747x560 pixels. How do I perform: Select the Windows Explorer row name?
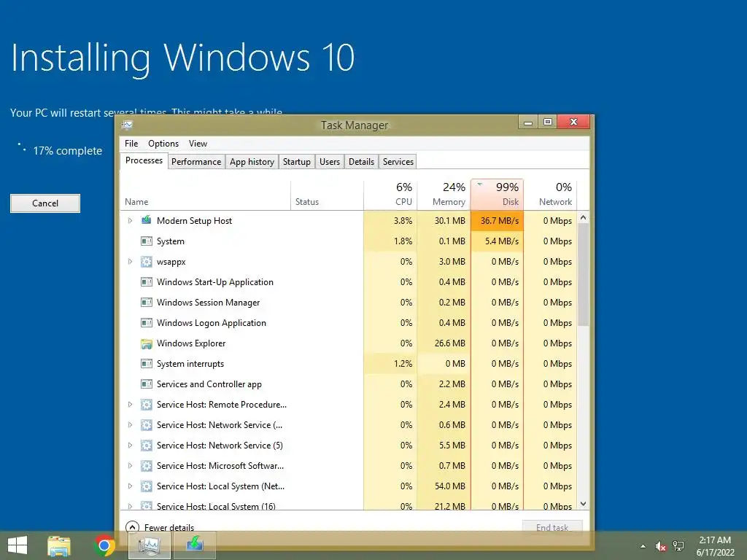point(191,343)
